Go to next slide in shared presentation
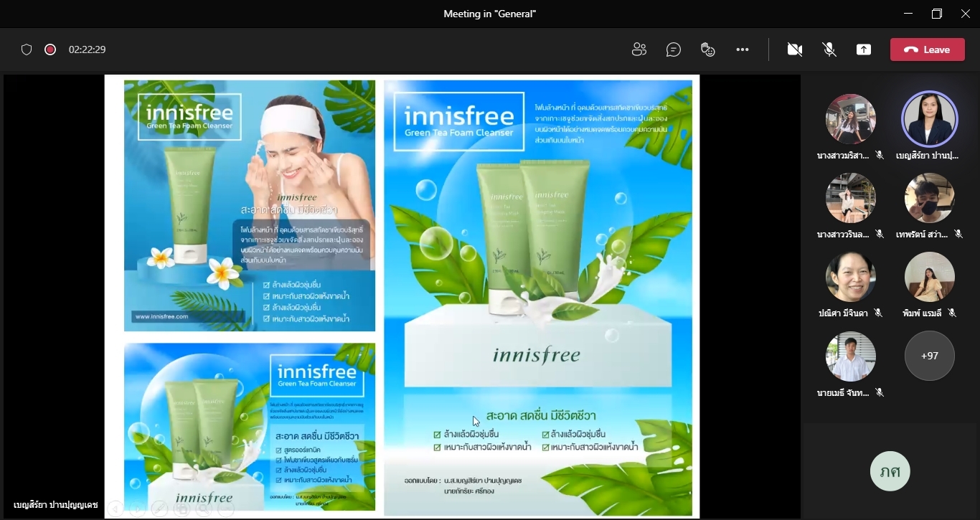 [x=136, y=509]
